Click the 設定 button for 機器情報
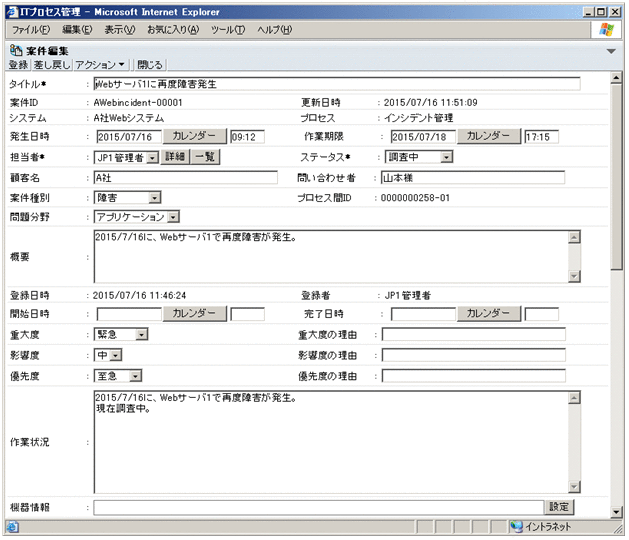 click(x=559, y=507)
